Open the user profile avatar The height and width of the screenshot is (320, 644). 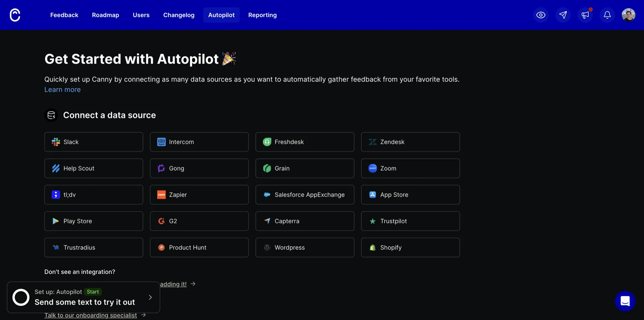(x=629, y=15)
